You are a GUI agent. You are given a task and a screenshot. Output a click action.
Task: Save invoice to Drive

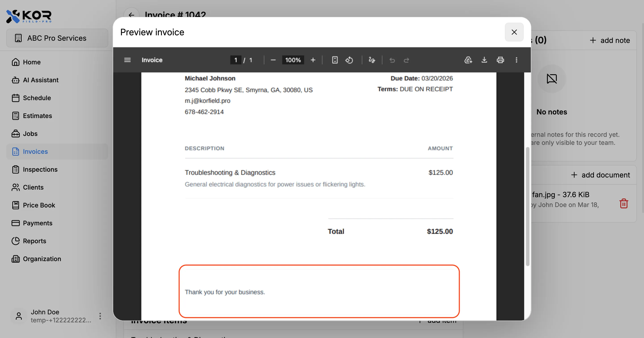[468, 60]
